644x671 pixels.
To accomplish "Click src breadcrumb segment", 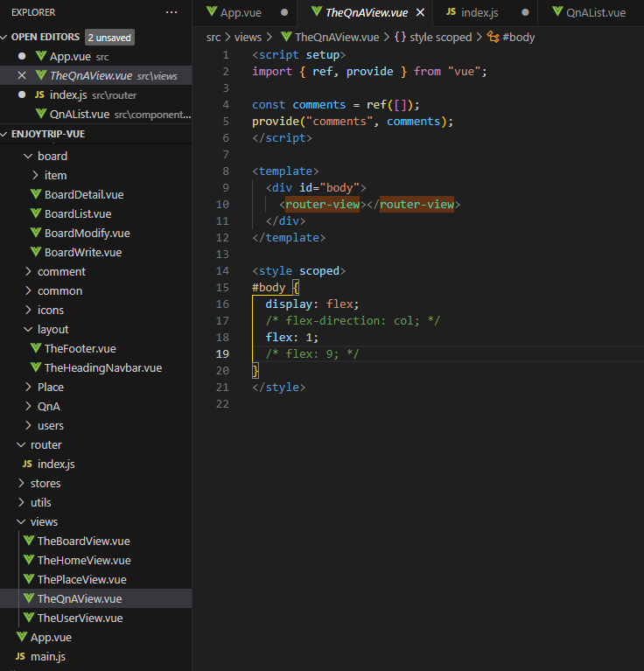I will point(213,38).
